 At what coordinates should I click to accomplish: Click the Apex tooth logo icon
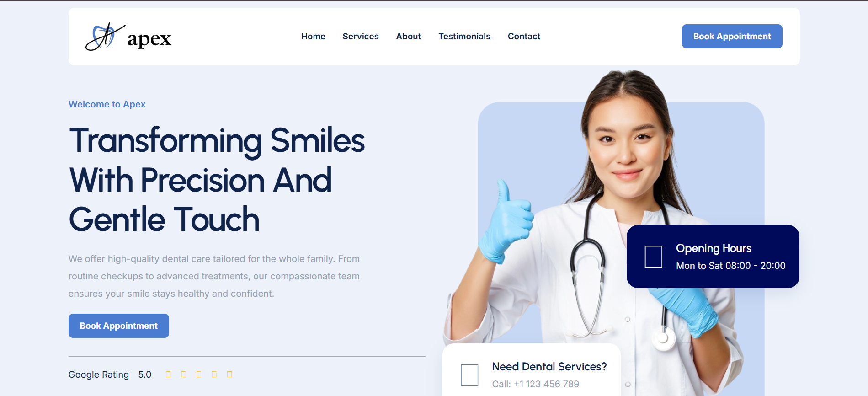(x=105, y=37)
